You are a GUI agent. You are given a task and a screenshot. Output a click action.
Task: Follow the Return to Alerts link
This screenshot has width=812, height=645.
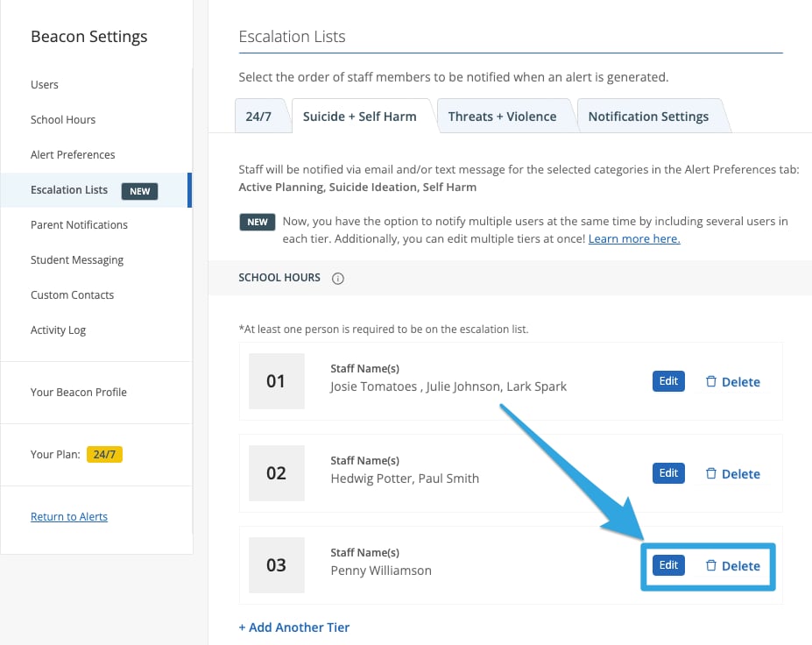[x=69, y=516]
